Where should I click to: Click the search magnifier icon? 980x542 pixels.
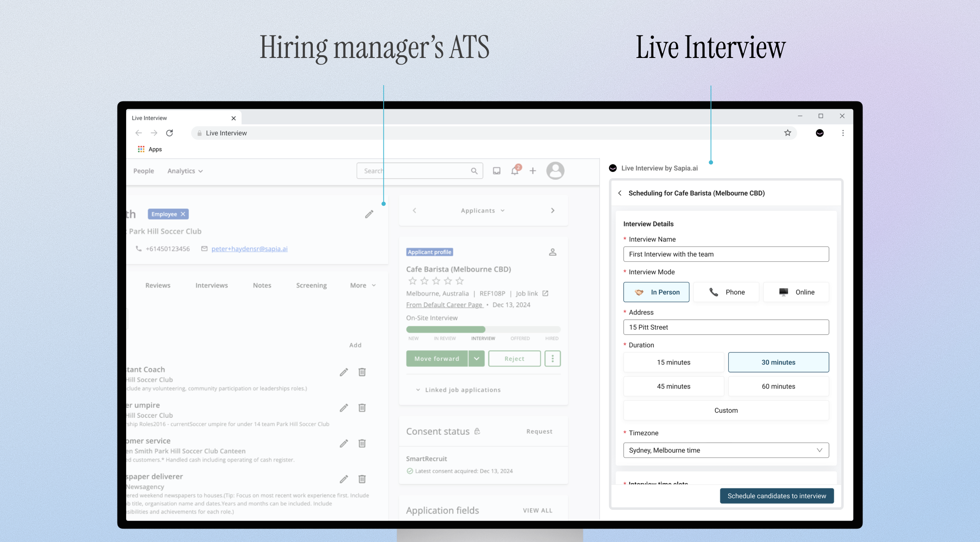[x=474, y=171]
